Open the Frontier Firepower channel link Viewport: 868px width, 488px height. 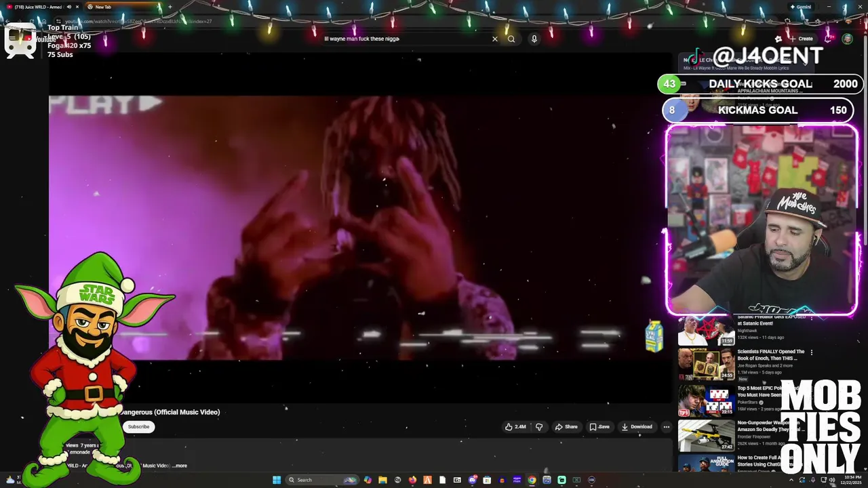[754, 436]
